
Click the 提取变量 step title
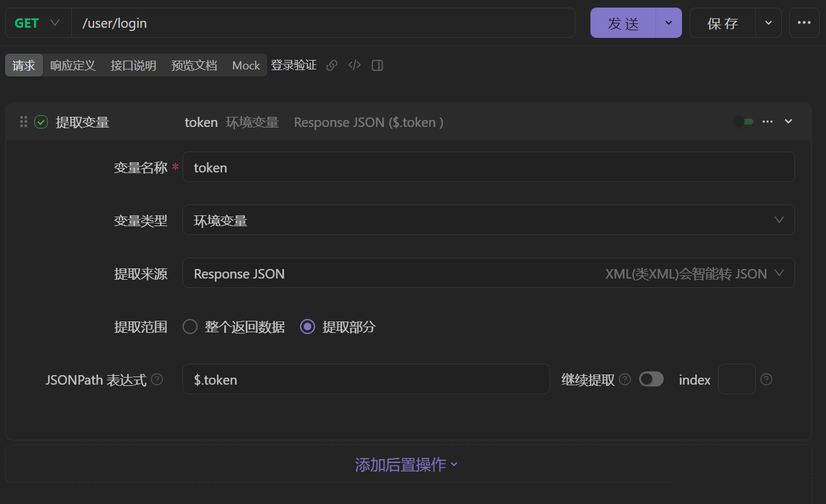[82, 122]
